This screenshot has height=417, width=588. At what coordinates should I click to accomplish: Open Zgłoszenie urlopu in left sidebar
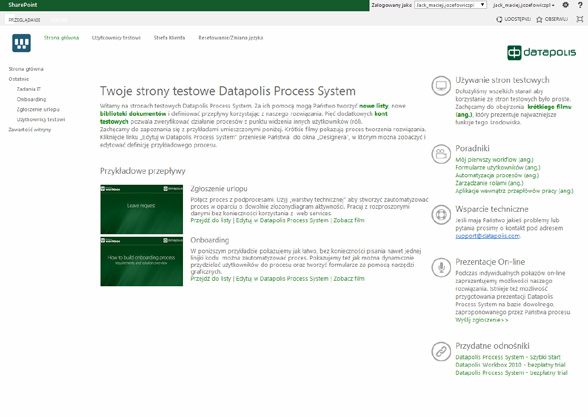[x=38, y=110]
